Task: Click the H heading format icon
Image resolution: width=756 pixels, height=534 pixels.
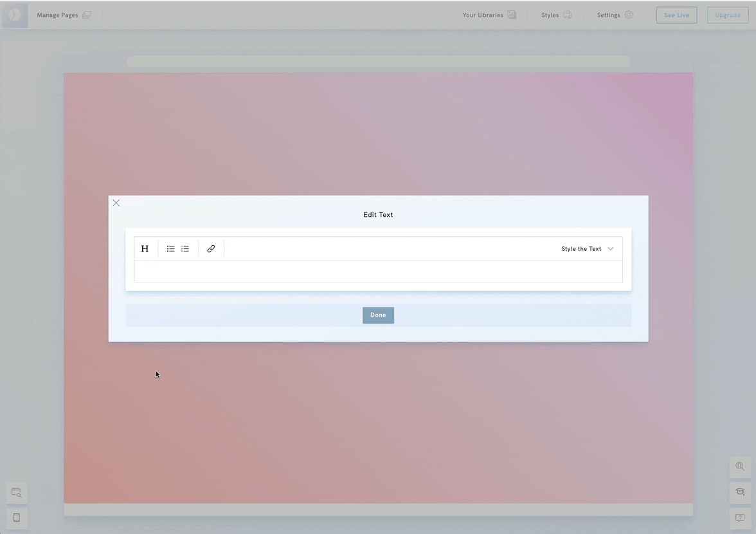Action: (x=145, y=249)
